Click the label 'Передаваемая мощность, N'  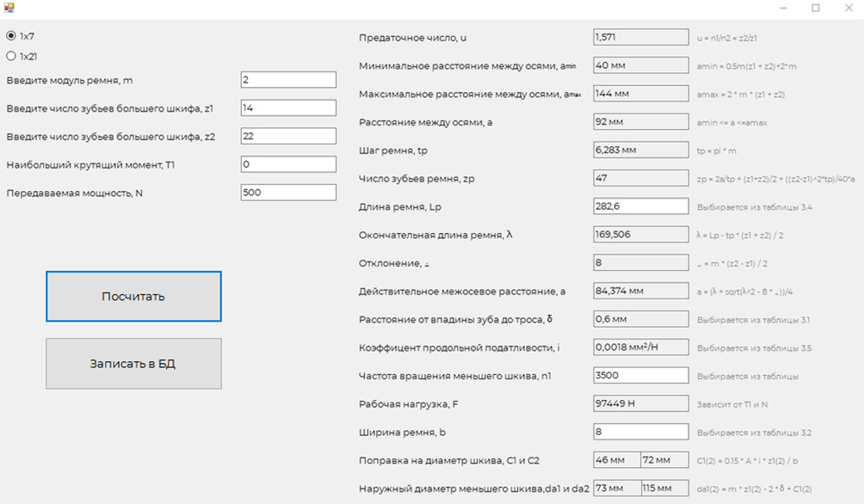[x=74, y=194]
